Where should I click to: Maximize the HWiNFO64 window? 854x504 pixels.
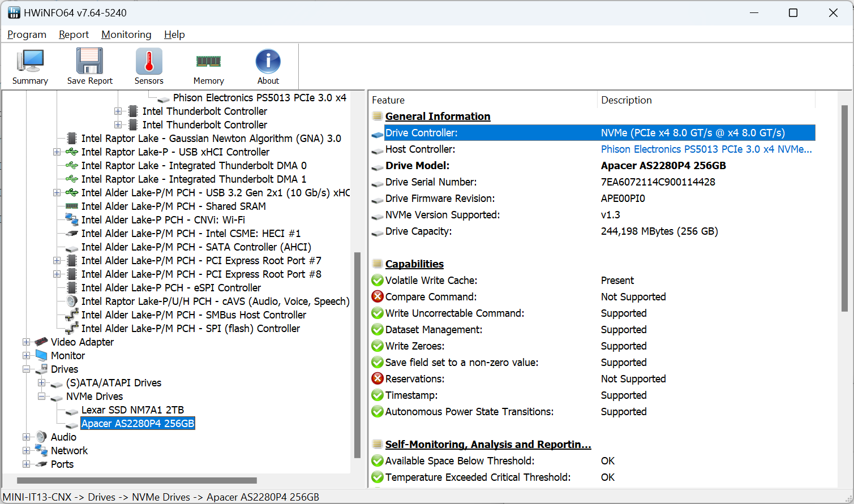click(x=793, y=12)
